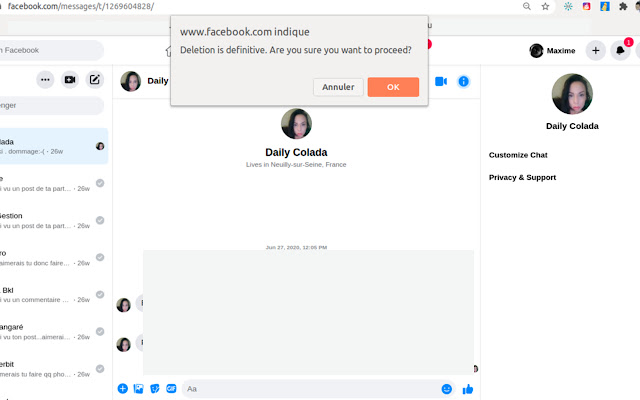
Task: Click the browser address bar URL
Action: pos(81,6)
